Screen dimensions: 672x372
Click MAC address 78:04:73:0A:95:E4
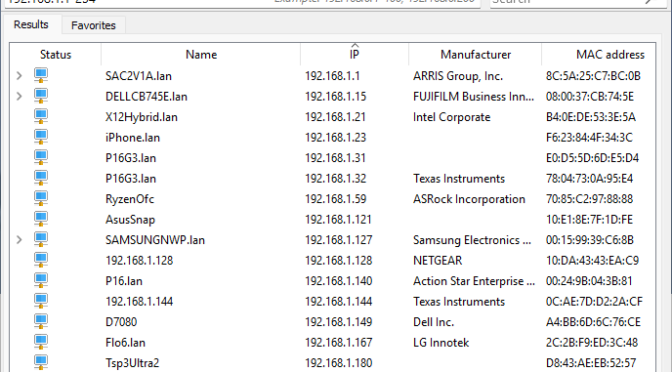tap(589, 178)
